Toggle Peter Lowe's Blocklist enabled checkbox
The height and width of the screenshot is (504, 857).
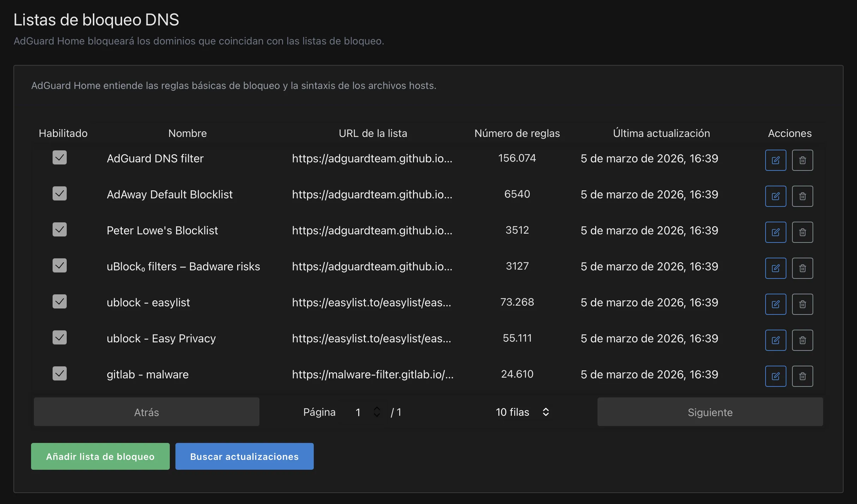(60, 229)
